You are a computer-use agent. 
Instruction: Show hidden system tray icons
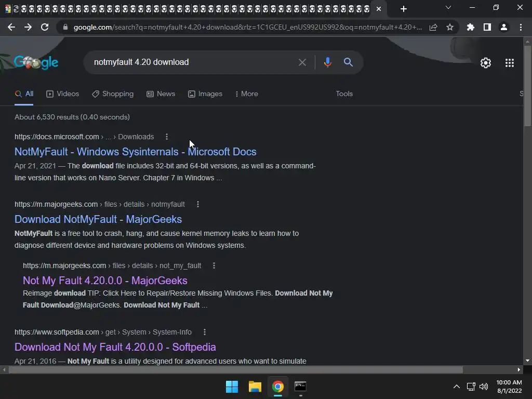tap(457, 387)
